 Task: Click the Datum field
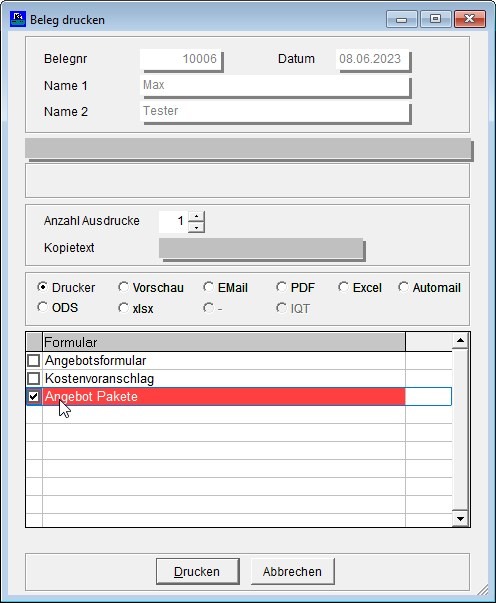tap(372, 59)
